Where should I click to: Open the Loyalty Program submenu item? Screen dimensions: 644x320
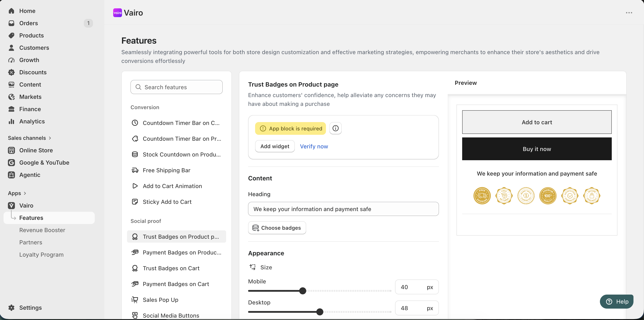click(x=41, y=254)
